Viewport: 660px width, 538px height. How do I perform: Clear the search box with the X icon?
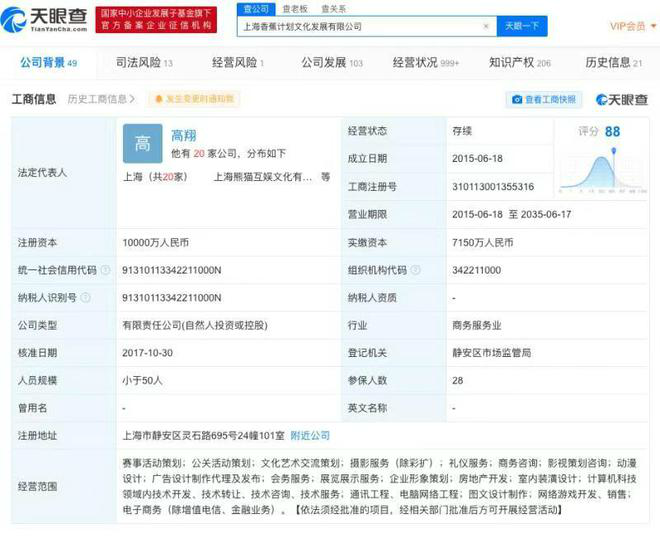pyautogui.click(x=486, y=26)
